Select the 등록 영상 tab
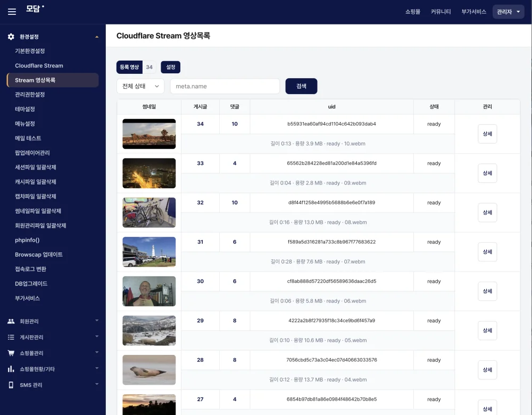The height and width of the screenshot is (415, 532). (x=129, y=67)
